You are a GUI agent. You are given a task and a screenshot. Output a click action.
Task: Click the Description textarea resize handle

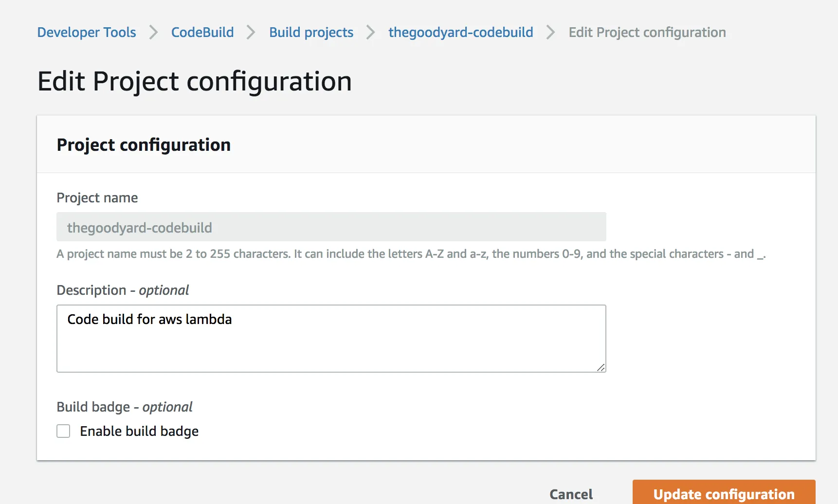[x=601, y=368]
